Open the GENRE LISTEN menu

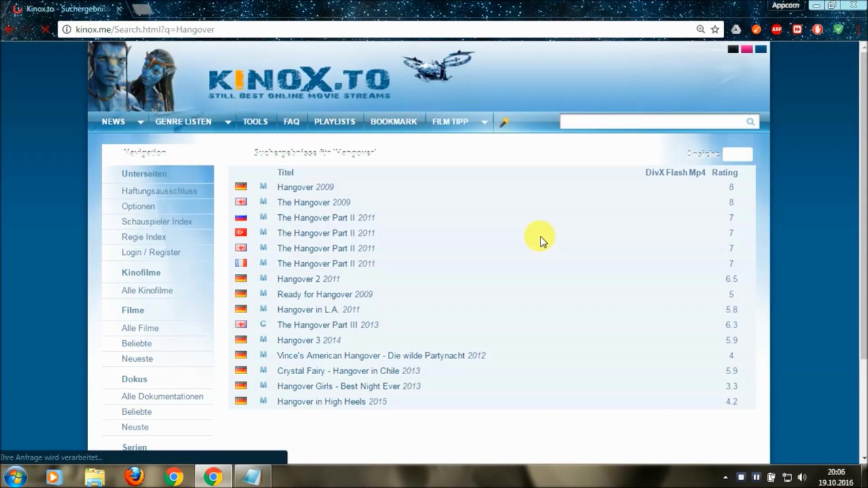click(183, 122)
